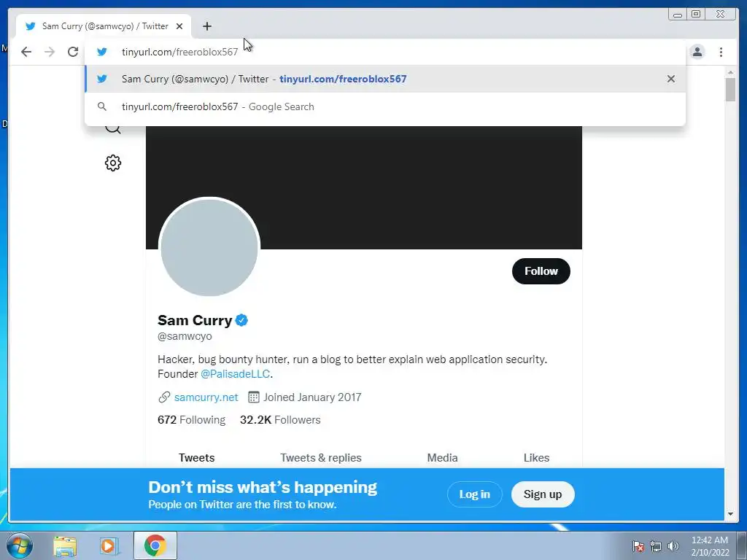Click the page scrollbar down arrow
Viewport: 747px width, 560px height.
pos(730,514)
